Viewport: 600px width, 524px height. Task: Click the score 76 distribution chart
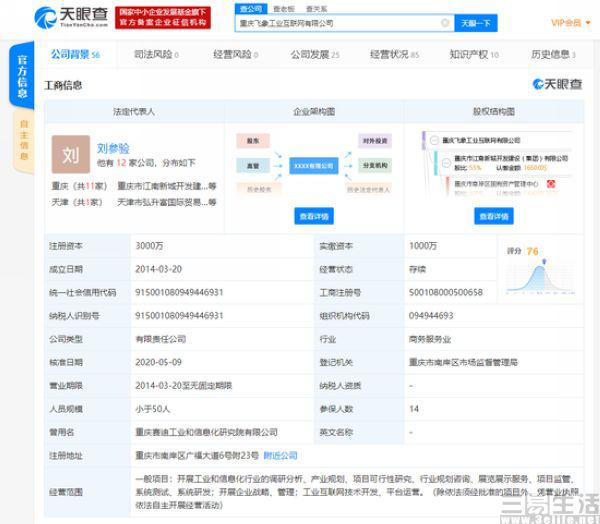[541, 277]
